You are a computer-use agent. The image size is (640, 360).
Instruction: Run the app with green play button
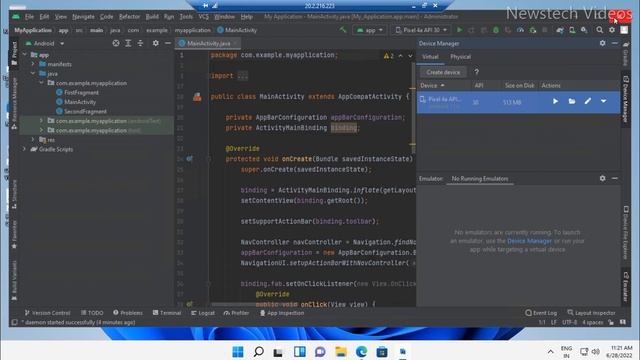(x=460, y=30)
